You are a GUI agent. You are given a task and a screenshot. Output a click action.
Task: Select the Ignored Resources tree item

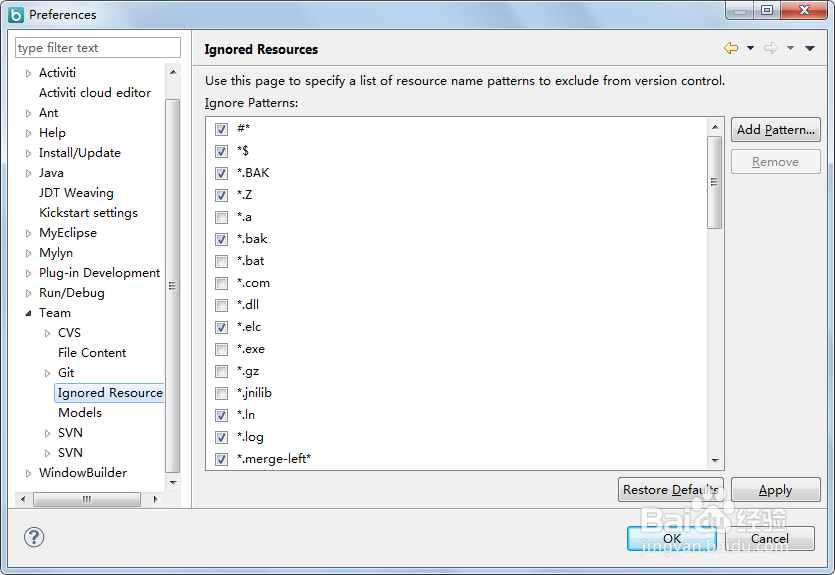(109, 393)
